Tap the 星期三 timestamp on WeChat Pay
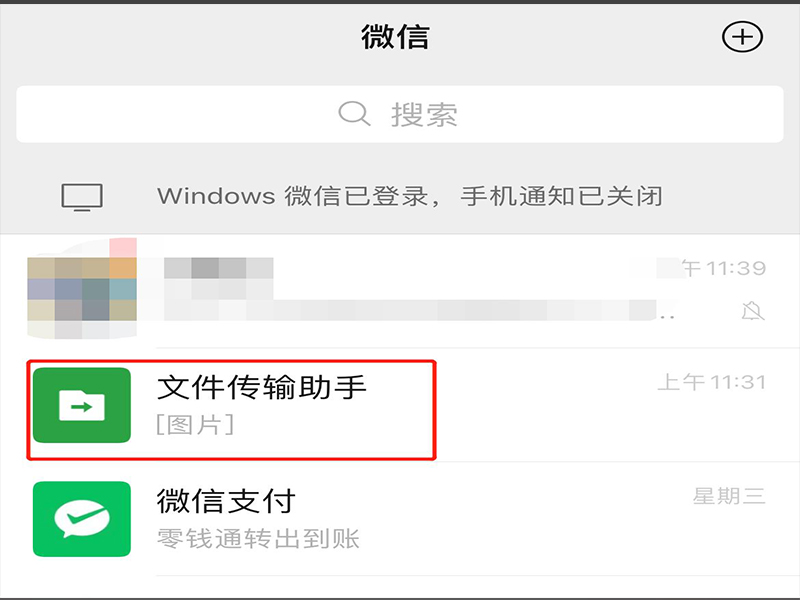 pos(729,496)
